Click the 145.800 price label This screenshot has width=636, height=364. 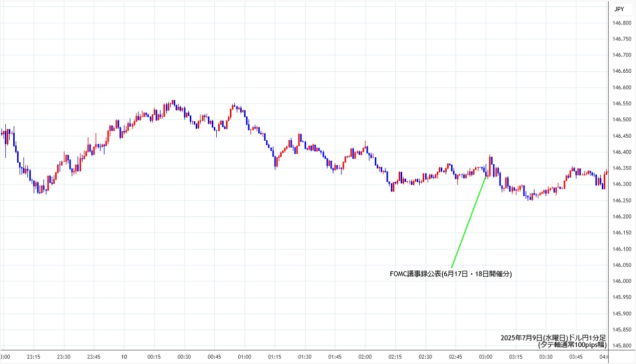pyautogui.click(x=621, y=345)
